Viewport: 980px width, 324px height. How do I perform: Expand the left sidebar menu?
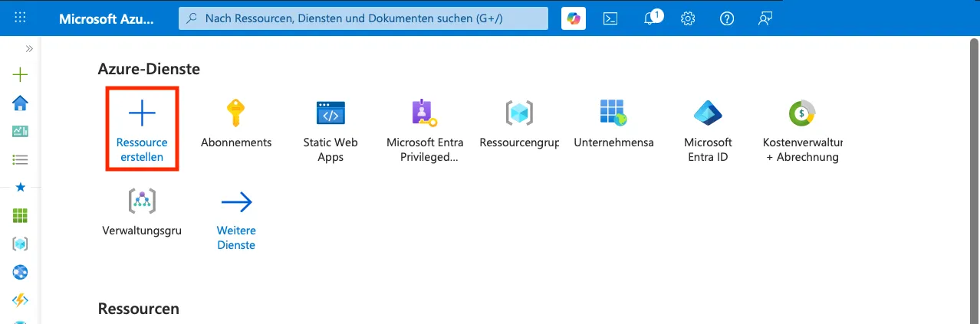tap(29, 48)
